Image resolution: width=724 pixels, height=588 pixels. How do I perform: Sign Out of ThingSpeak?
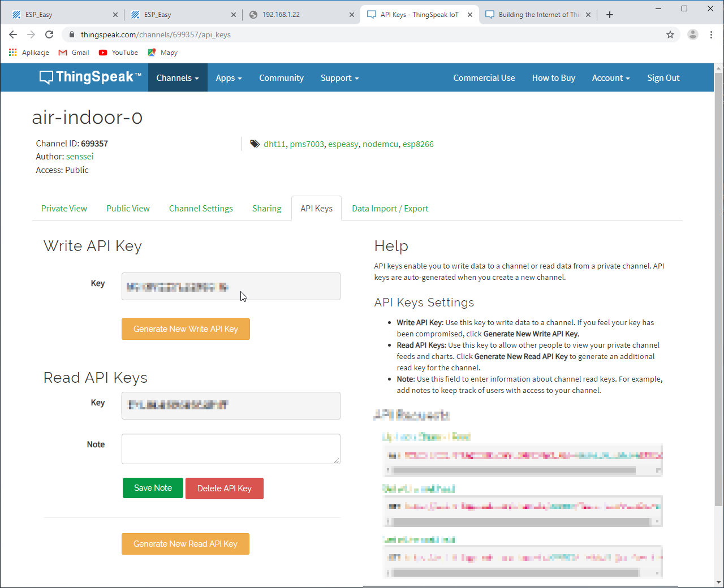pos(663,78)
